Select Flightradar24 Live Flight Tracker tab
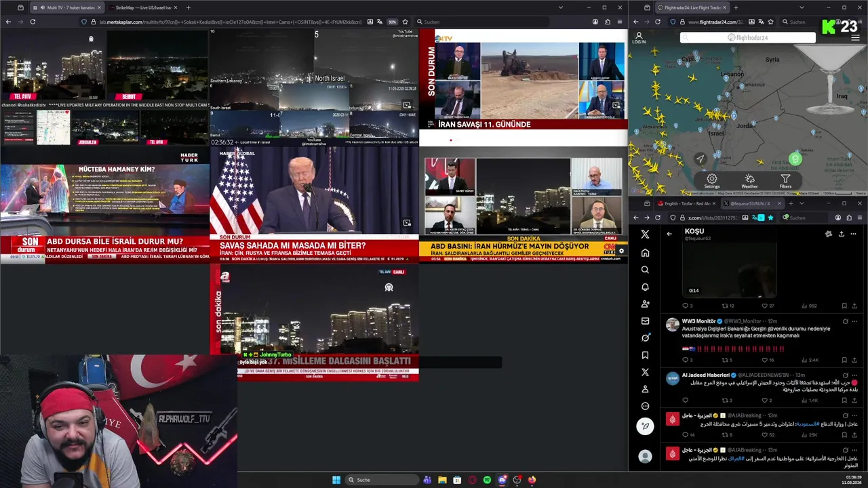 pos(692,7)
